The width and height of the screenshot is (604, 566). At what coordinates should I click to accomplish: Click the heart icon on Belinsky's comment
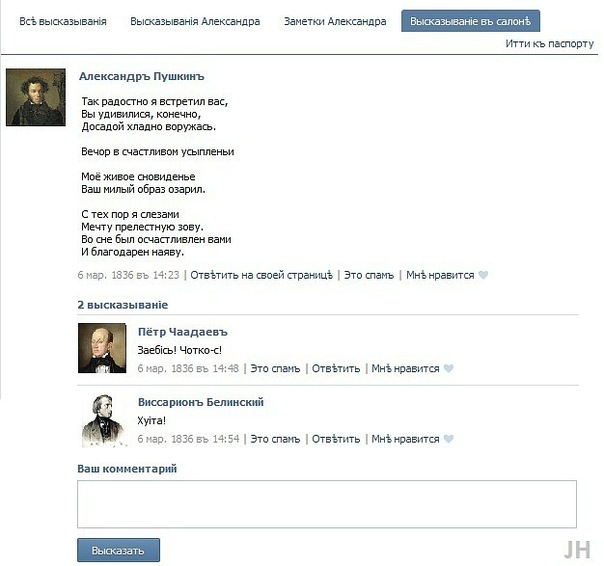[448, 439]
